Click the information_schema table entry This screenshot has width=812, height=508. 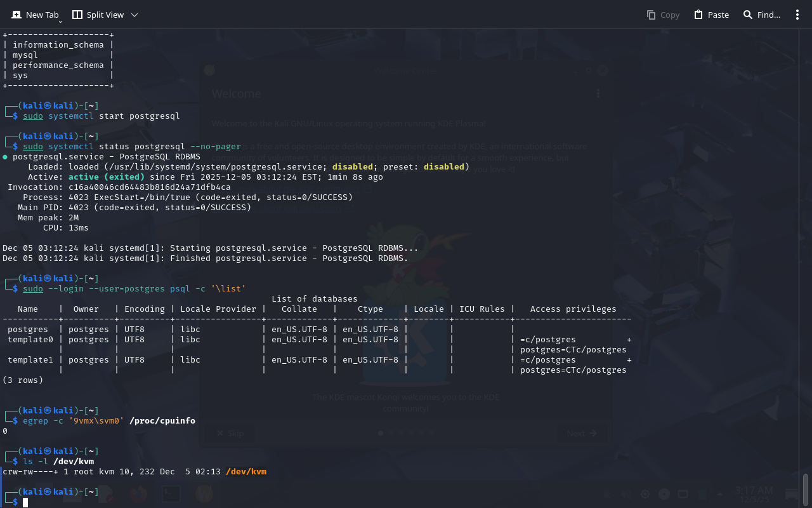click(58, 45)
